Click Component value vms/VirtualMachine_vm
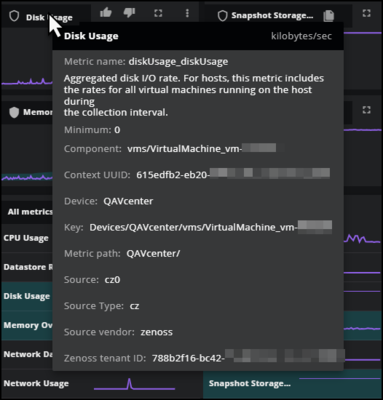Viewport: 383px width, 400px height. pos(201,149)
